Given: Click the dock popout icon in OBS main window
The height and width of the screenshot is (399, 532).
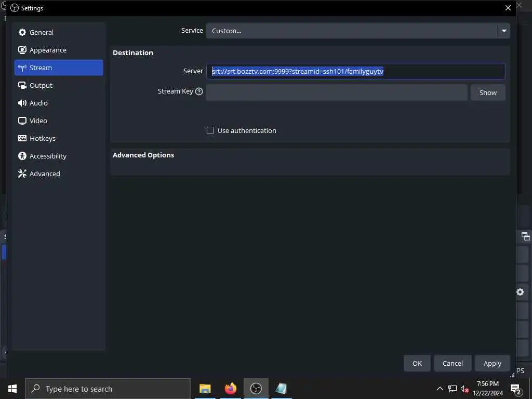Looking at the screenshot, I should coord(525,236).
